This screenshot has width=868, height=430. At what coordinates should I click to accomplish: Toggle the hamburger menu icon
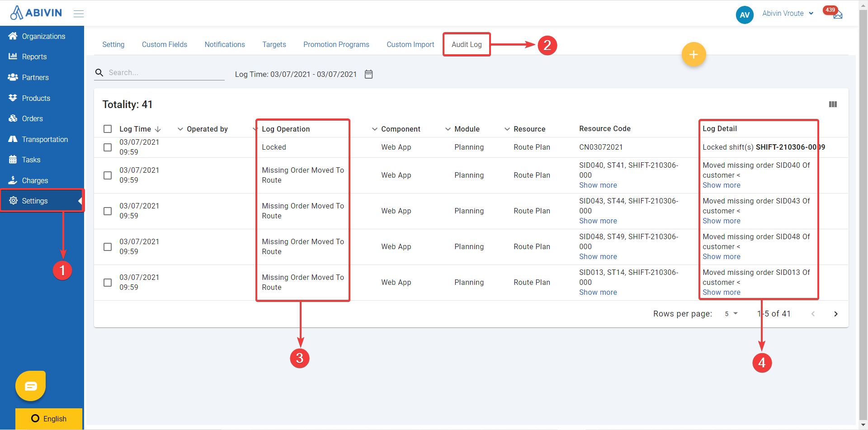click(x=79, y=14)
